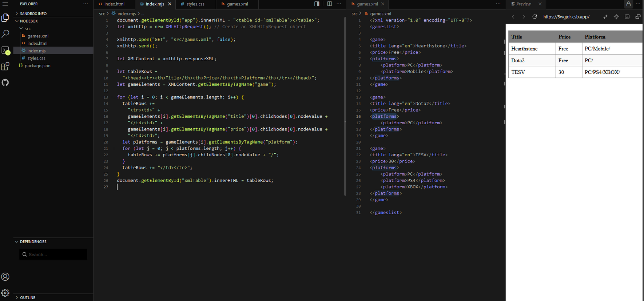Click the preview URL address bar
644x301 pixels.
tap(566, 17)
